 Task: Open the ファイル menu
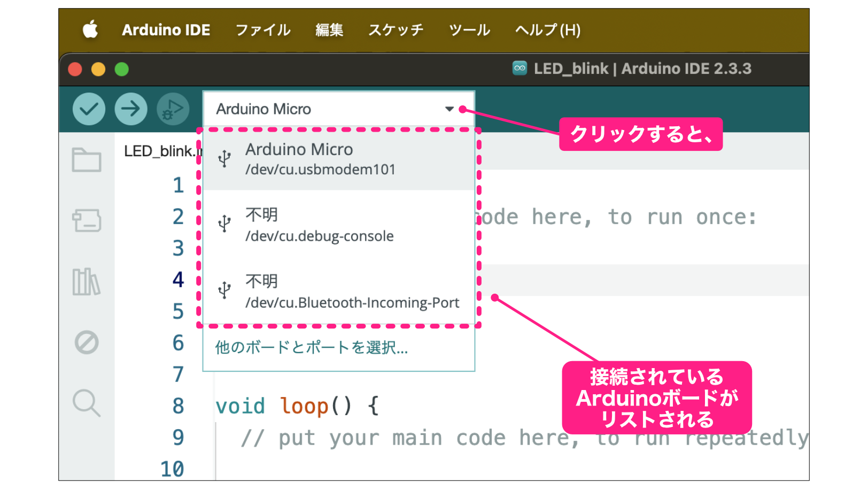tap(263, 30)
